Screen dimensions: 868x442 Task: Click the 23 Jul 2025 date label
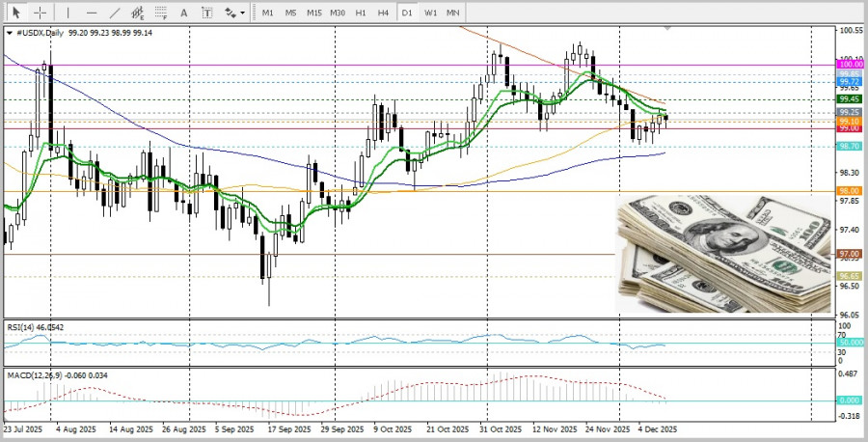(23, 429)
